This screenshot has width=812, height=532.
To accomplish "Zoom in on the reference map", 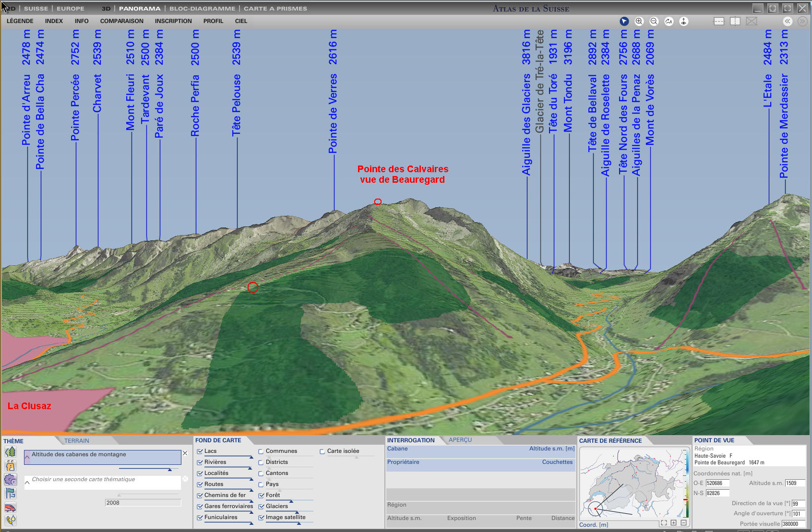I will (673, 523).
